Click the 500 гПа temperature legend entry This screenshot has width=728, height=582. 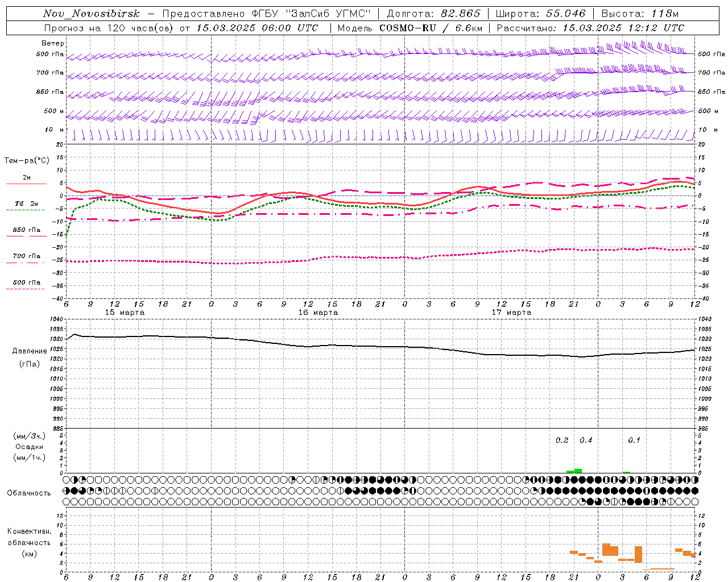(26, 284)
